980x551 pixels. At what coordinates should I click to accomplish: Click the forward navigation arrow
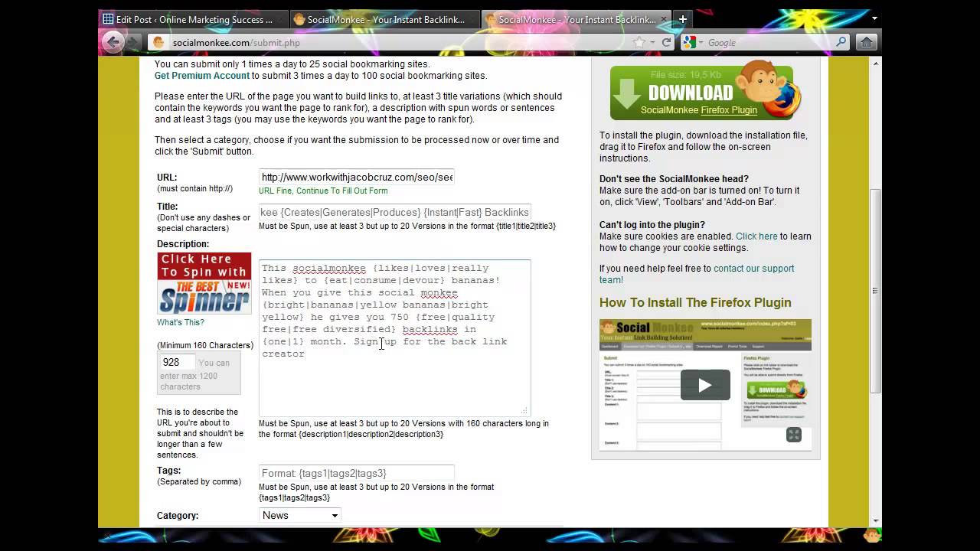(x=134, y=42)
